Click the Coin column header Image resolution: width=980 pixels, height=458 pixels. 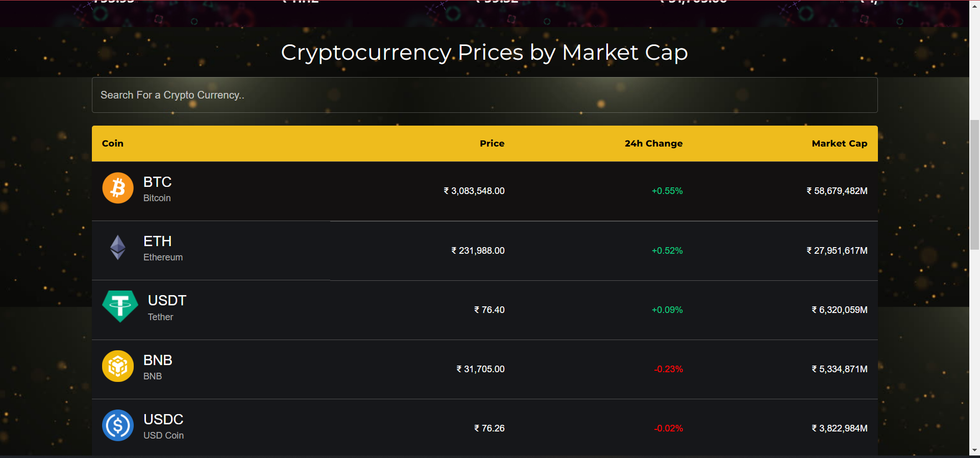(113, 143)
